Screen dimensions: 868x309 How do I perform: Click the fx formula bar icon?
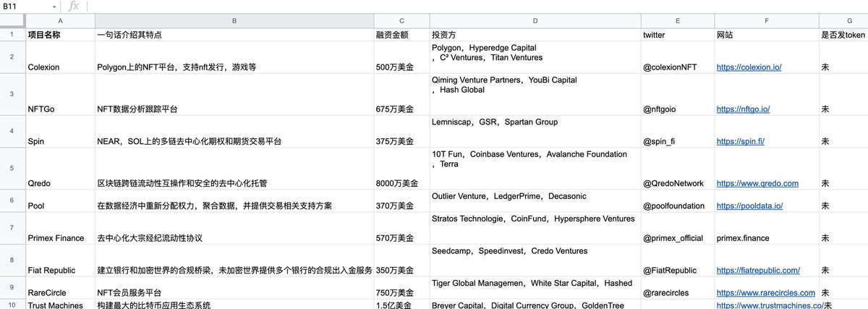(73, 6)
